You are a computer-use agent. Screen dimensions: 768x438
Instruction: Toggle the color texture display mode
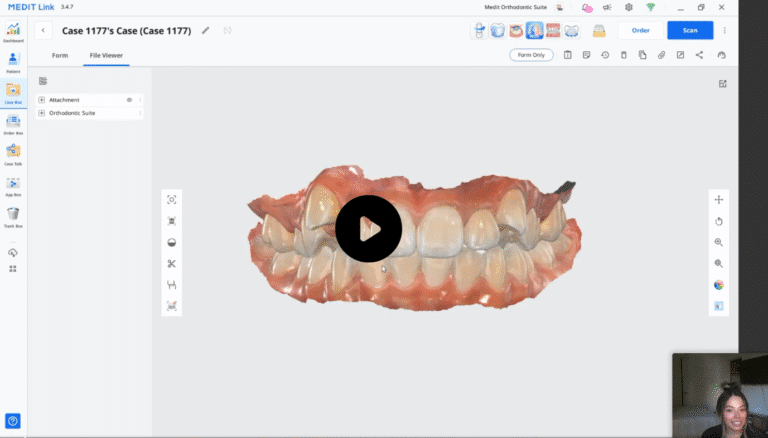[718, 285]
